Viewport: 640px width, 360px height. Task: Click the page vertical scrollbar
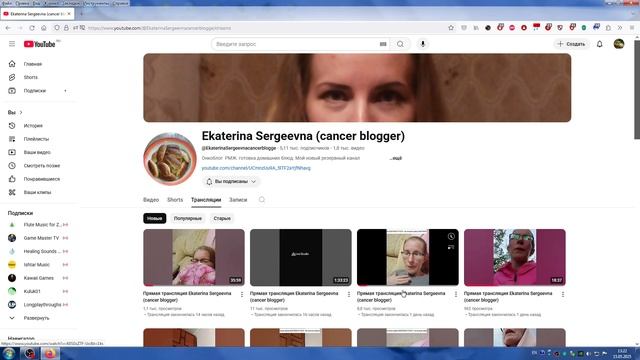637,89
